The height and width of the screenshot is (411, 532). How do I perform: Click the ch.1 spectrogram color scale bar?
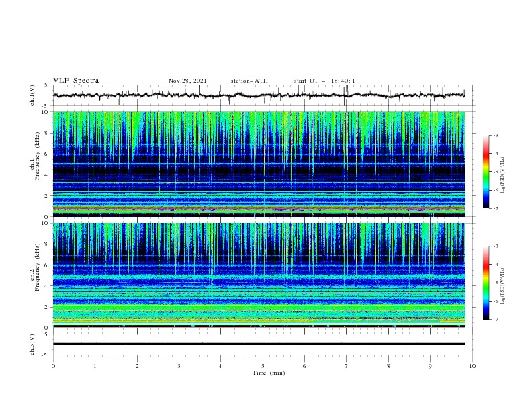click(486, 172)
